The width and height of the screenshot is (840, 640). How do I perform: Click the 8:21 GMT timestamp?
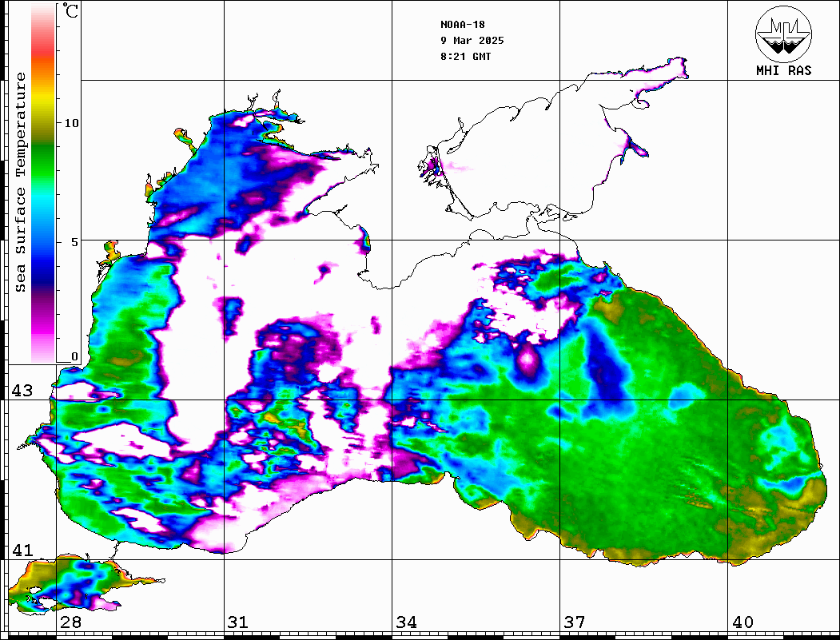pos(466,57)
